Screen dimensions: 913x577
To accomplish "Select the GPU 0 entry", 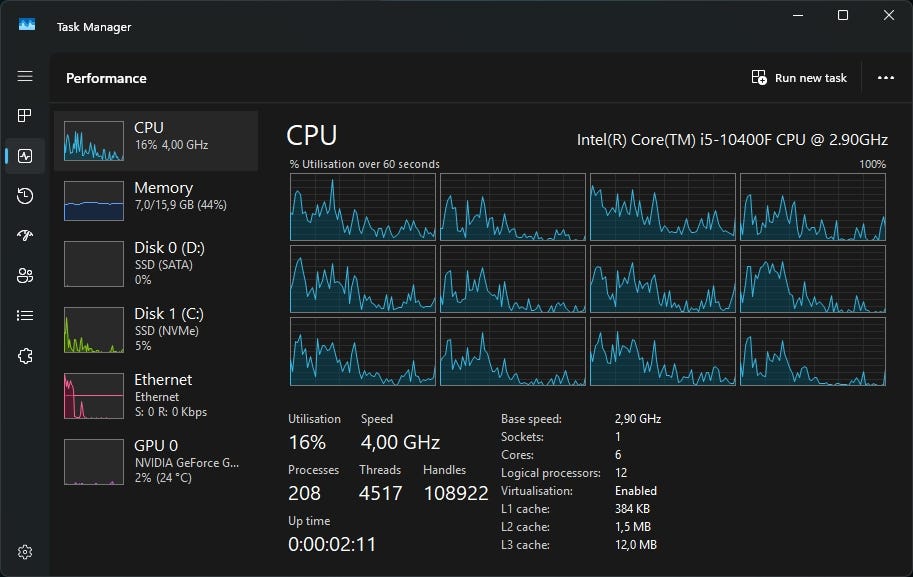I will pyautogui.click(x=155, y=461).
